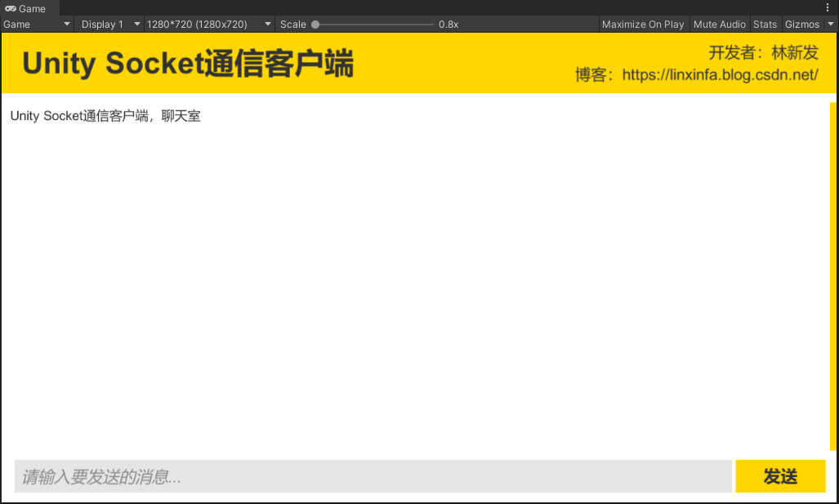This screenshot has width=839, height=504.
Task: Click the chat area vertical scrollbar
Action: coord(832,277)
